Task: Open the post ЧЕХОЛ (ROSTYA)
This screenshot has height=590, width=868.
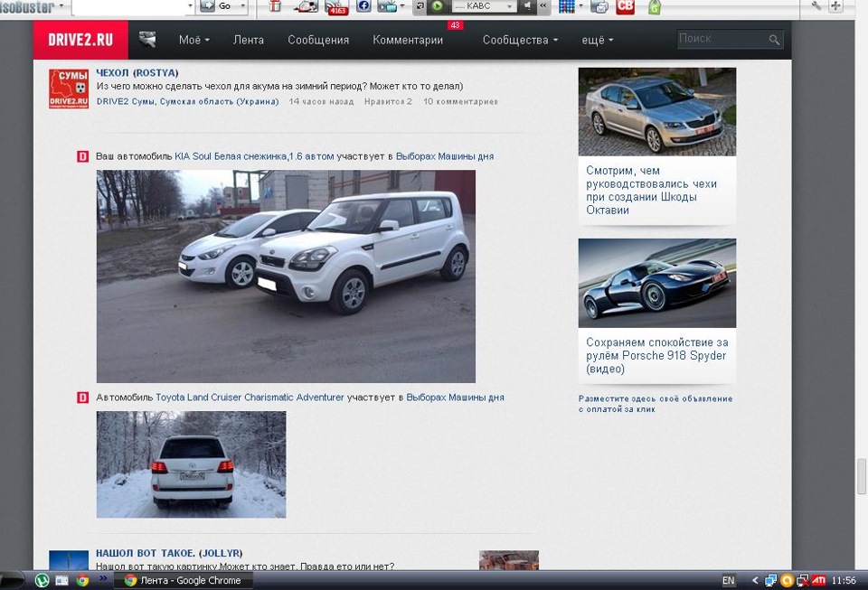Action: click(x=137, y=72)
